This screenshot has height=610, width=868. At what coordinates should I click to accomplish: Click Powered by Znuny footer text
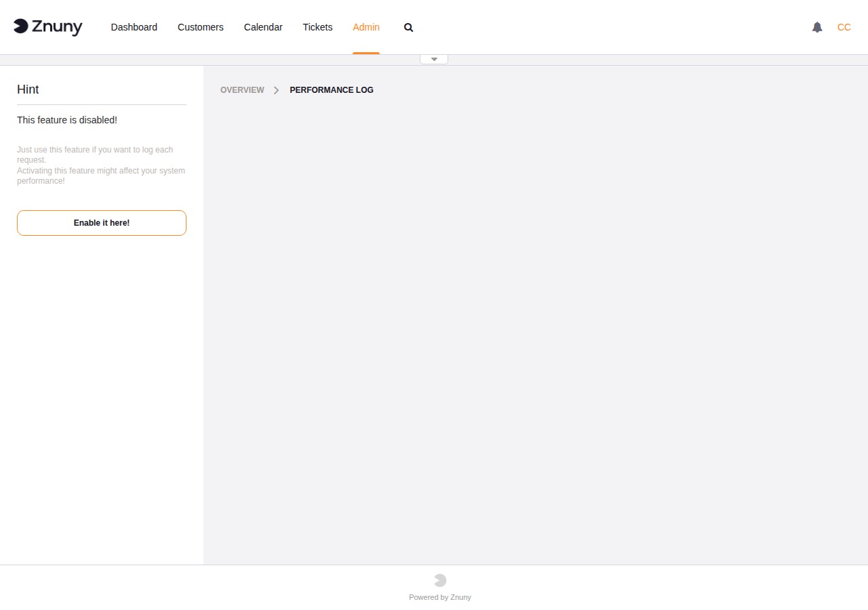pyautogui.click(x=440, y=597)
